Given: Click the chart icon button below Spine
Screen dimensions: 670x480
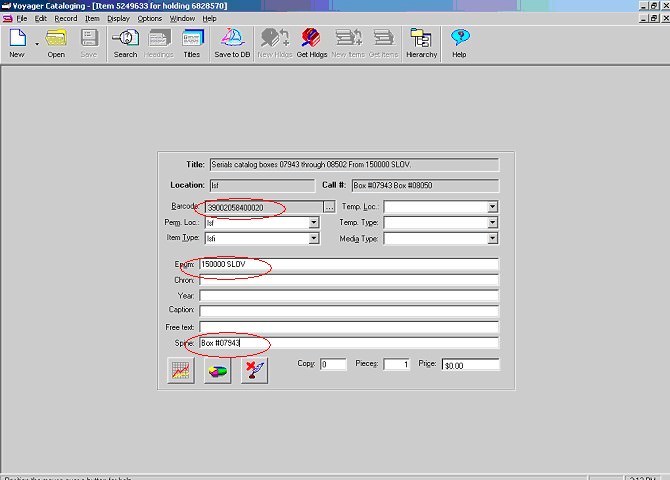Looking at the screenshot, I should click(181, 370).
